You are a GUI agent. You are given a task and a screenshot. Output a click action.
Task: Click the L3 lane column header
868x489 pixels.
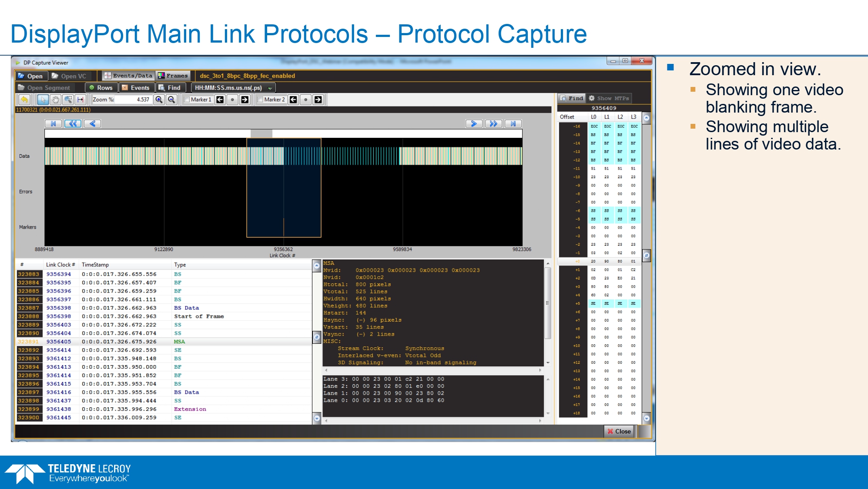[x=633, y=117]
